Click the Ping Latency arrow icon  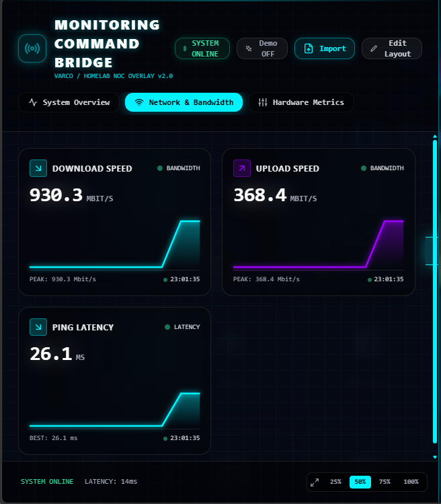coord(38,327)
